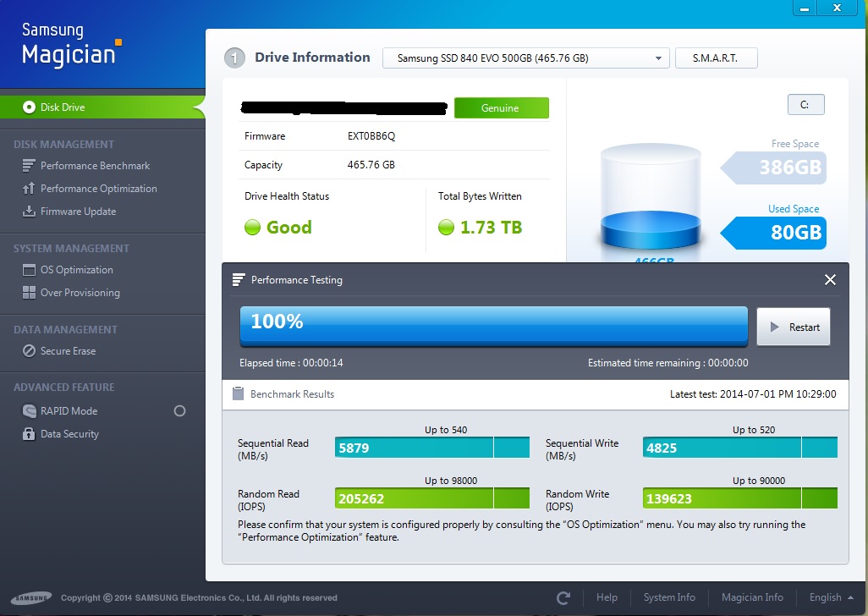Click the Sequential Read result bar
The width and height of the screenshot is (868, 616).
pyautogui.click(x=431, y=448)
